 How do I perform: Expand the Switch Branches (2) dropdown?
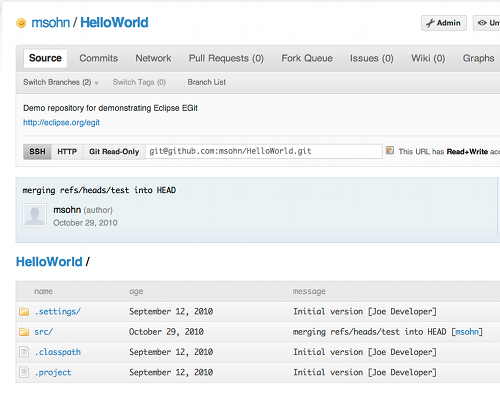coord(60,82)
